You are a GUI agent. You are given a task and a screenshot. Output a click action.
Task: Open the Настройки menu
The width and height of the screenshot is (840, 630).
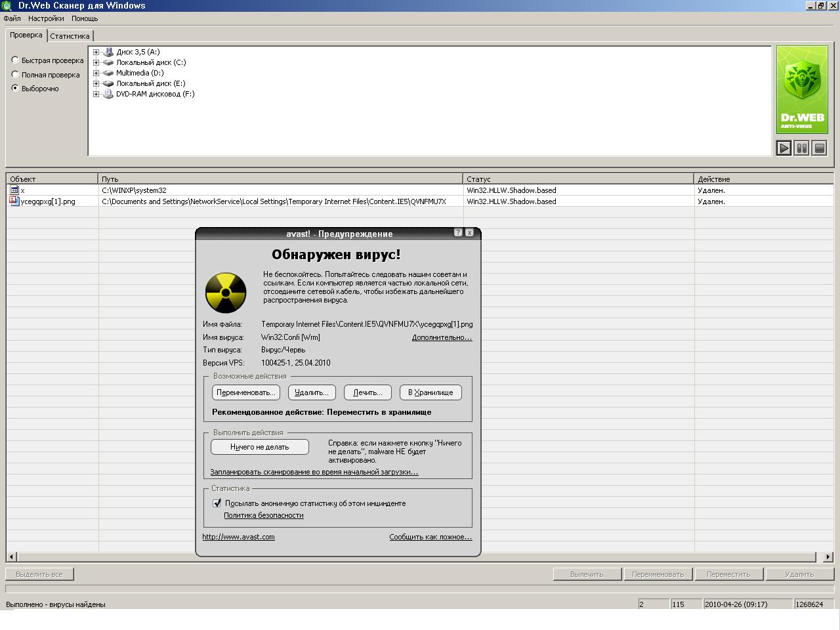point(46,18)
